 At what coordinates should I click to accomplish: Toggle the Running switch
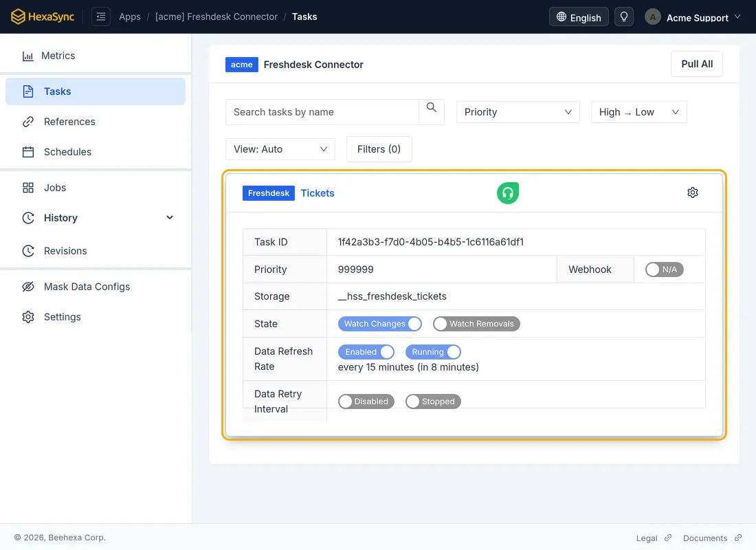[x=433, y=352]
